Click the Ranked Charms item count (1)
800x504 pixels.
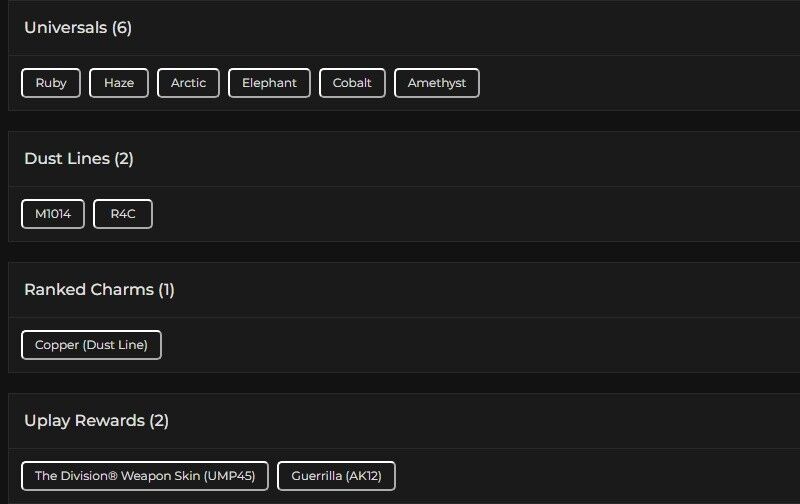pos(166,289)
